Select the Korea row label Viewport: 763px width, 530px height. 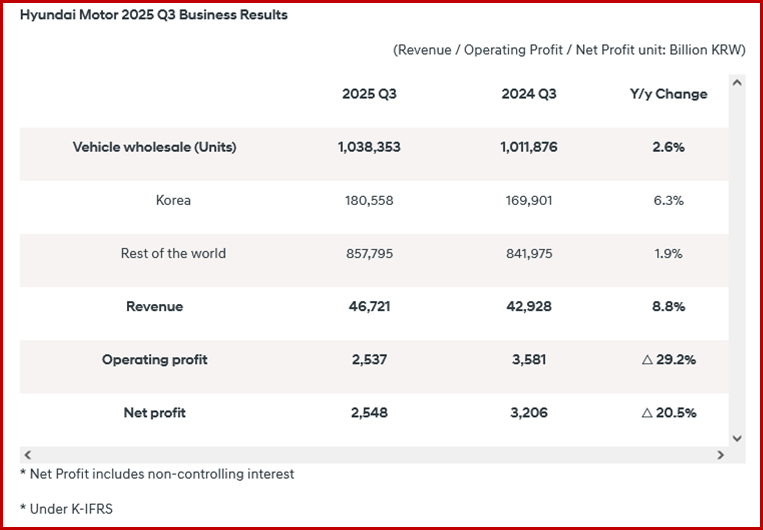173,200
